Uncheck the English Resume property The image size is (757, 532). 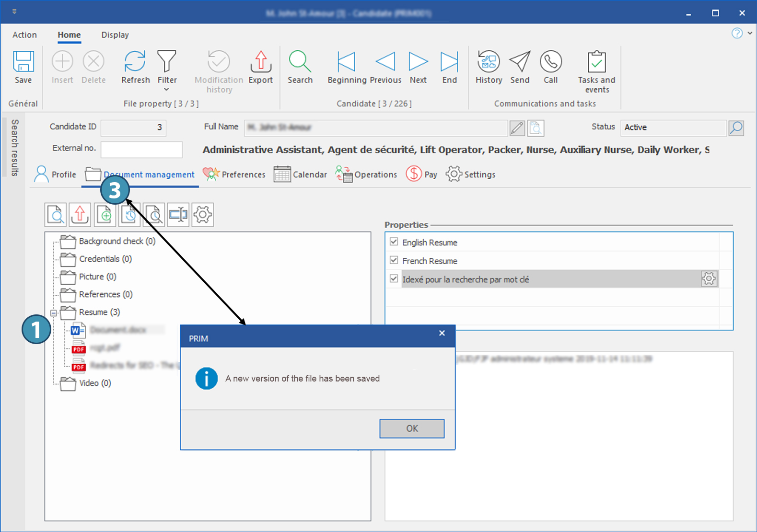pos(394,242)
